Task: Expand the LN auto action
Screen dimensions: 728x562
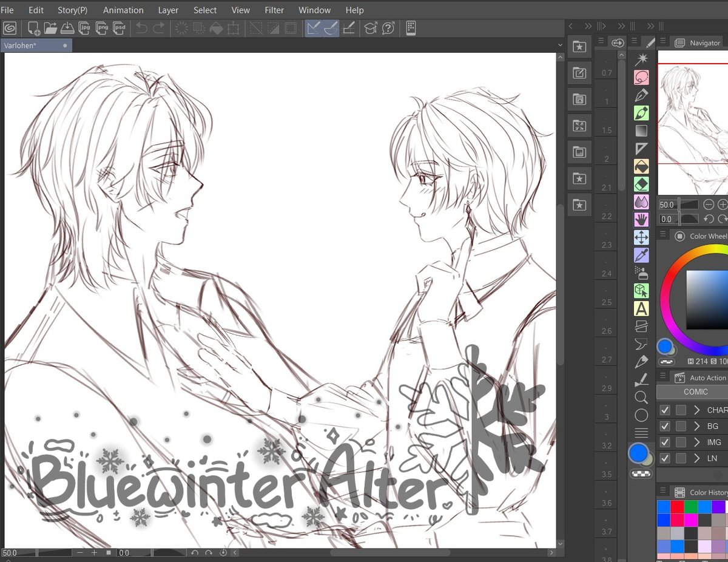Action: 697,458
